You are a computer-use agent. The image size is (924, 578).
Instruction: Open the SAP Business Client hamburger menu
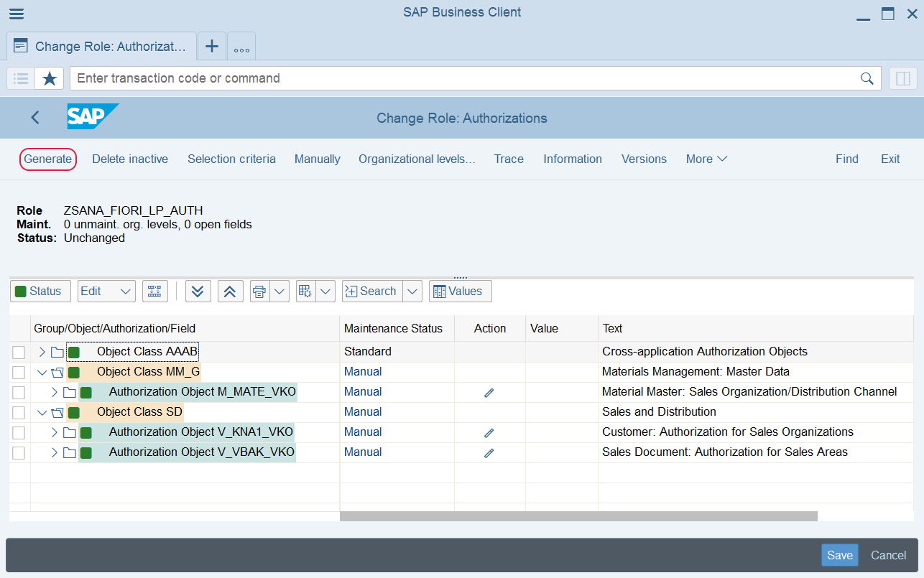click(x=16, y=14)
